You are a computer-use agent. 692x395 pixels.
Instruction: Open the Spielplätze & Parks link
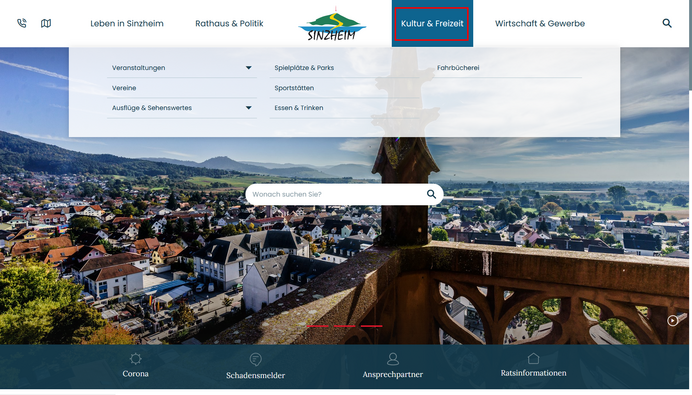[304, 68]
